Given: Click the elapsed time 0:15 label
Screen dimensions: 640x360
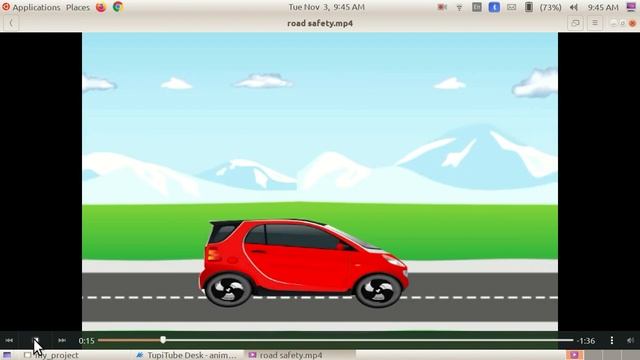Looking at the screenshot, I should [87, 341].
